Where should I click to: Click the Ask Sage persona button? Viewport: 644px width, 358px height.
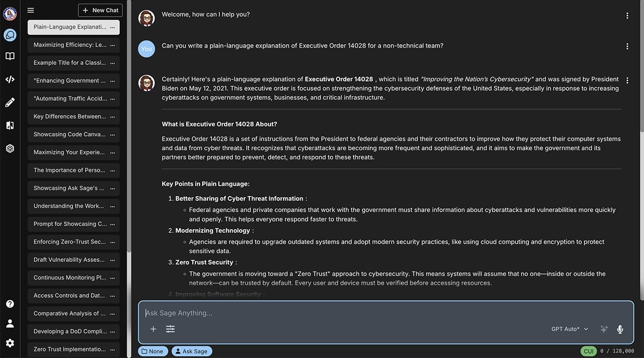(191, 351)
